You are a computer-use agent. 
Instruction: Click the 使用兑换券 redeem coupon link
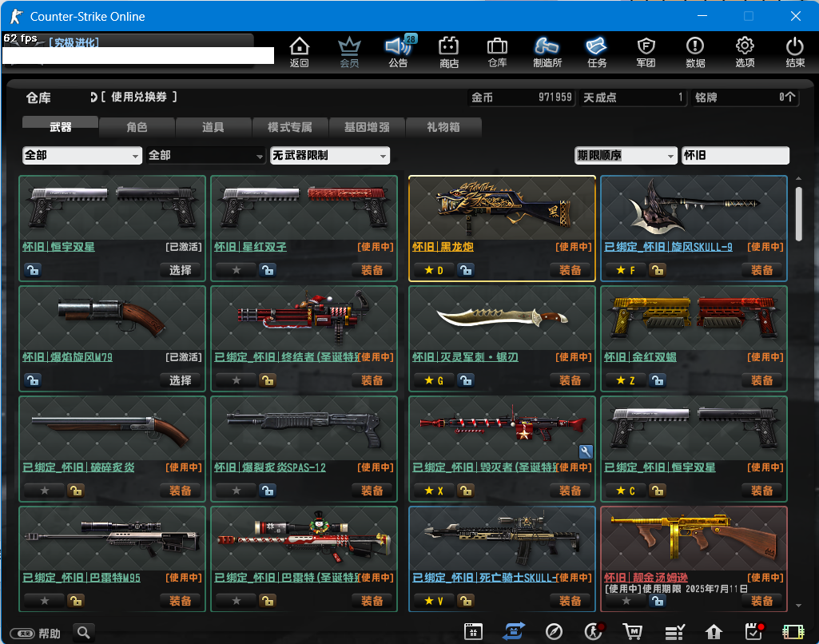pyautogui.click(x=138, y=97)
